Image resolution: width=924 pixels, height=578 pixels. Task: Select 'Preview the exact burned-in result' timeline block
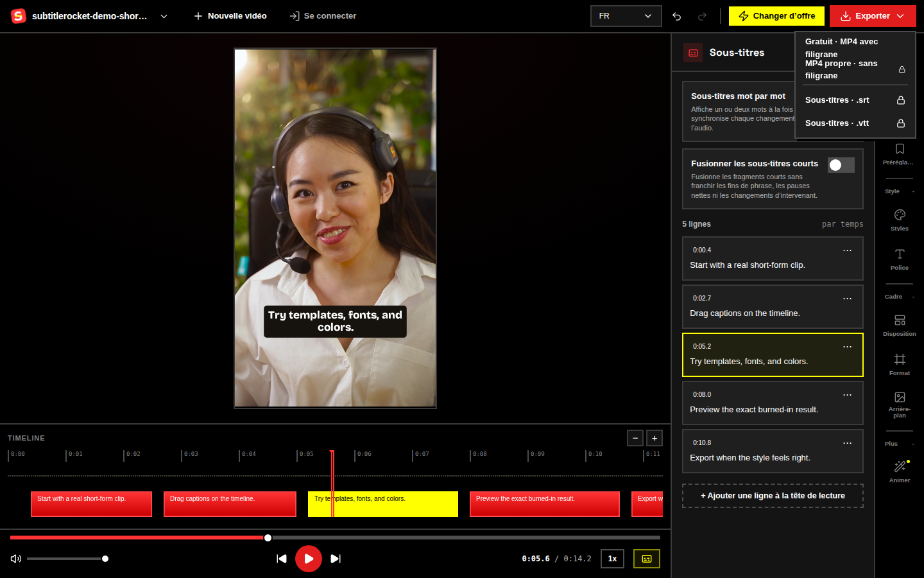pos(545,504)
